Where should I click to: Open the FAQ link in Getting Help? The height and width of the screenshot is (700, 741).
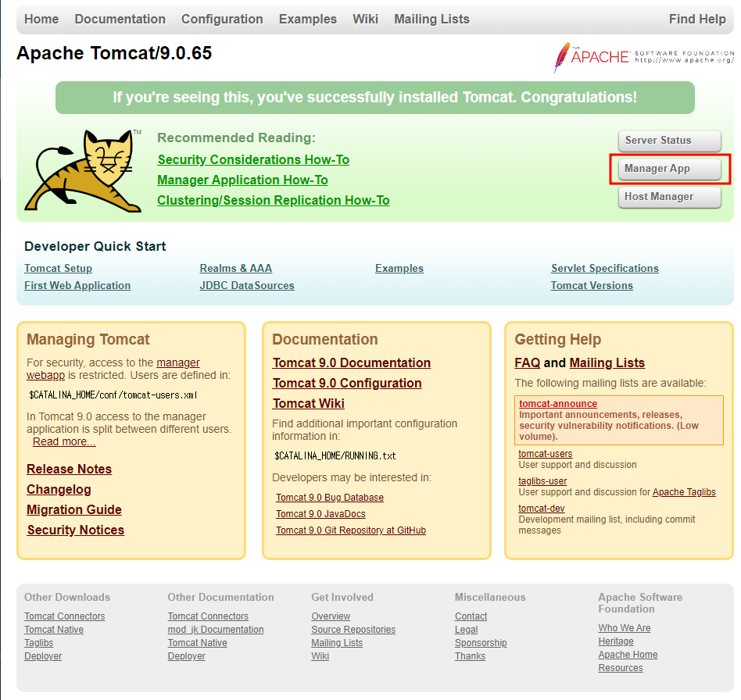tap(528, 362)
